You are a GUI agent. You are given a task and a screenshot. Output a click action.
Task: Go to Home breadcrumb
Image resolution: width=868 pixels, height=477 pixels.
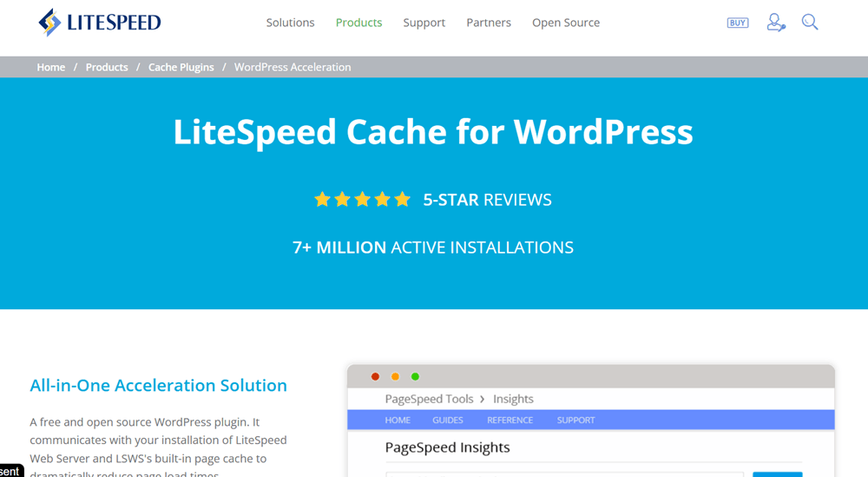pos(51,67)
